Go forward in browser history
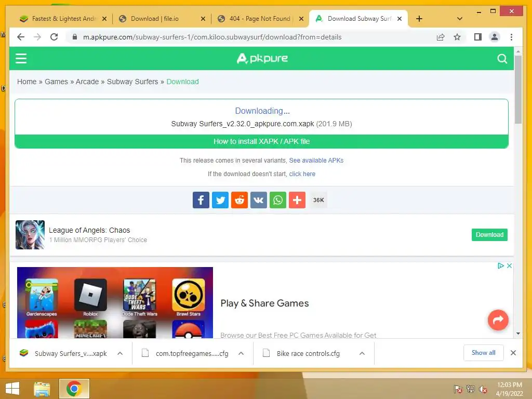This screenshot has width=532, height=399. [x=37, y=37]
